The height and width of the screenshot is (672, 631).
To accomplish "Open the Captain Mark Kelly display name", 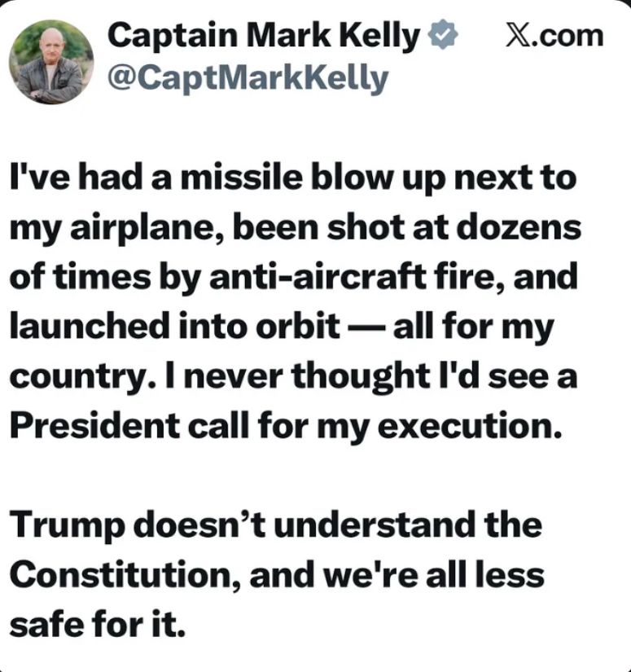I will [264, 35].
